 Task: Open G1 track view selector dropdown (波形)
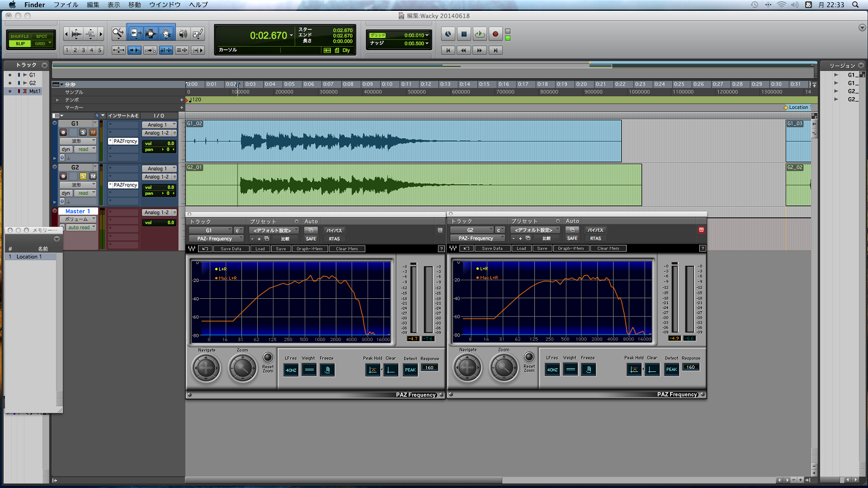78,141
